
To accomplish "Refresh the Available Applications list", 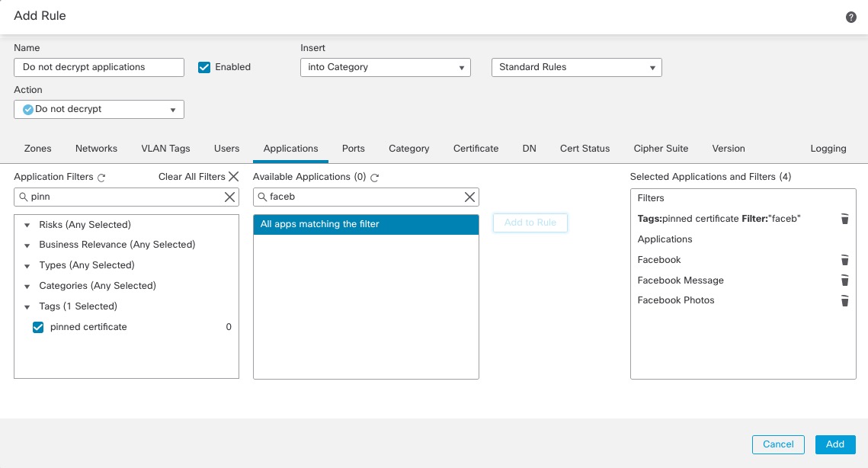I will pos(374,177).
